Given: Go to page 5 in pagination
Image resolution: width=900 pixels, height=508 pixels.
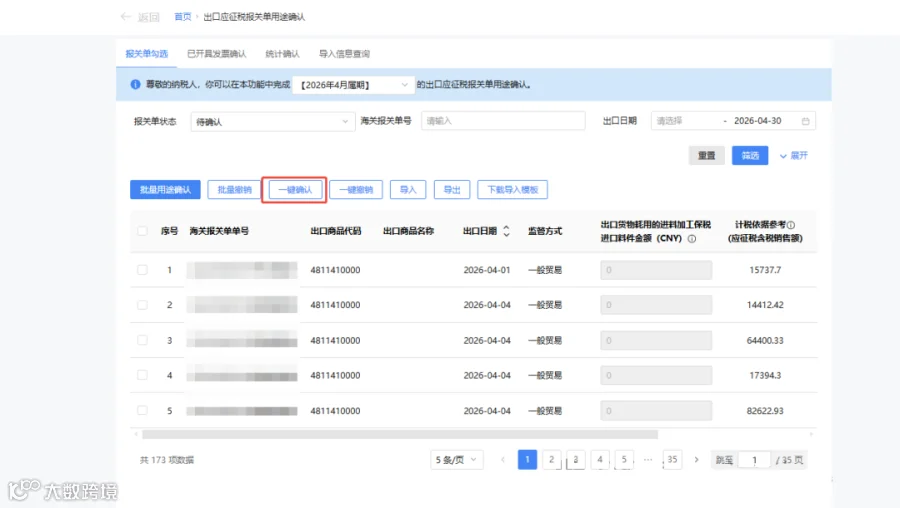Looking at the screenshot, I should 624,460.
